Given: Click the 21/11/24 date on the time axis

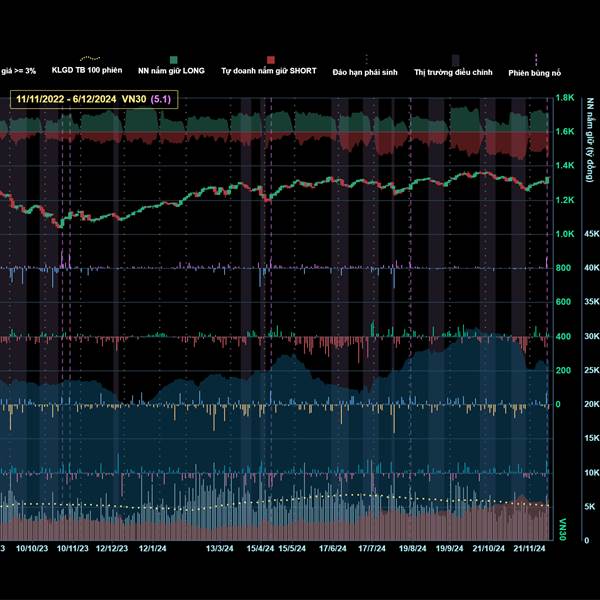Looking at the screenshot, I should pyautogui.click(x=529, y=548).
